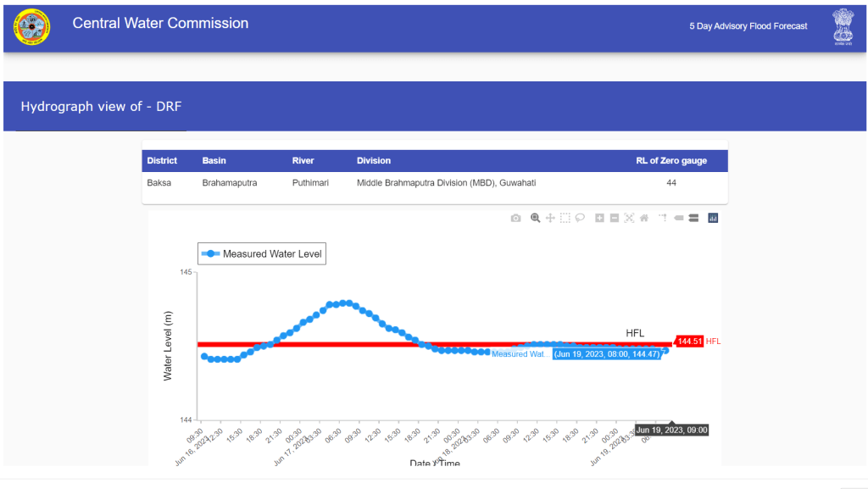Download plot as PNG camera icon
This screenshot has height=489, width=868.
click(515, 218)
